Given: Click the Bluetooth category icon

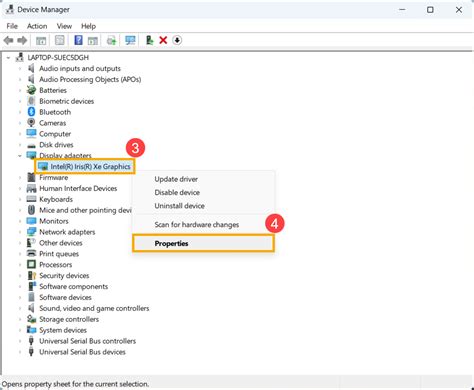Looking at the screenshot, I should (31, 112).
